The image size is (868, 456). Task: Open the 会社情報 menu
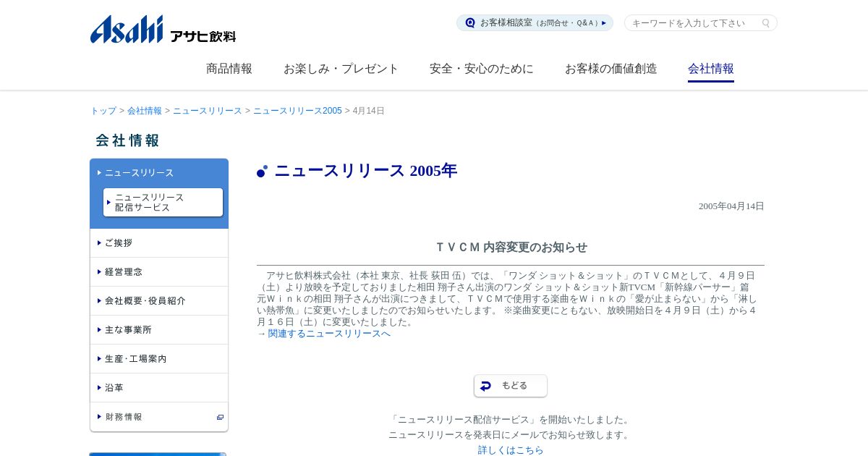(711, 69)
